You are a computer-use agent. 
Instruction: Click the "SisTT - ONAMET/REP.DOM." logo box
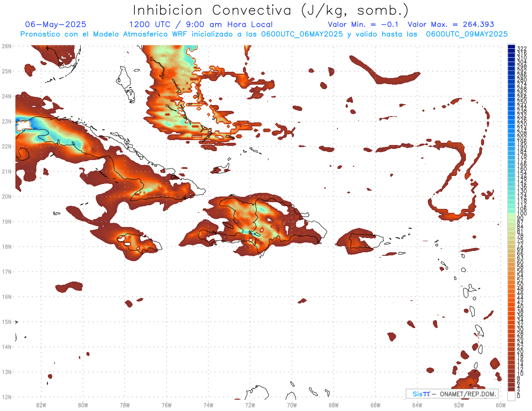[452, 394]
